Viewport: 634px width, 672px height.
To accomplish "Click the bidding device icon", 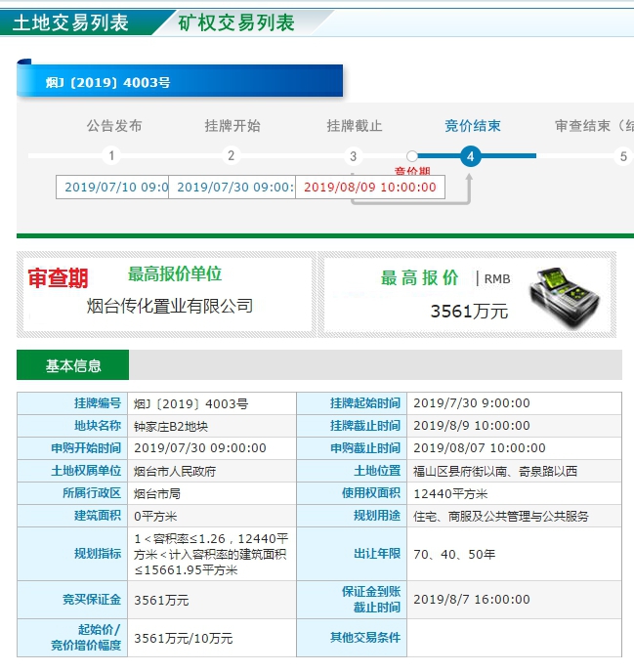I will coord(564,297).
